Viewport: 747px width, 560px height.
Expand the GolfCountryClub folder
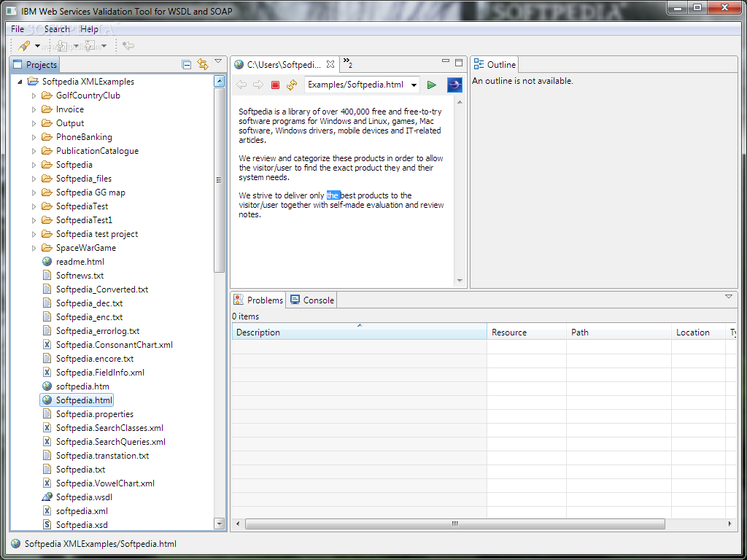[x=34, y=96]
